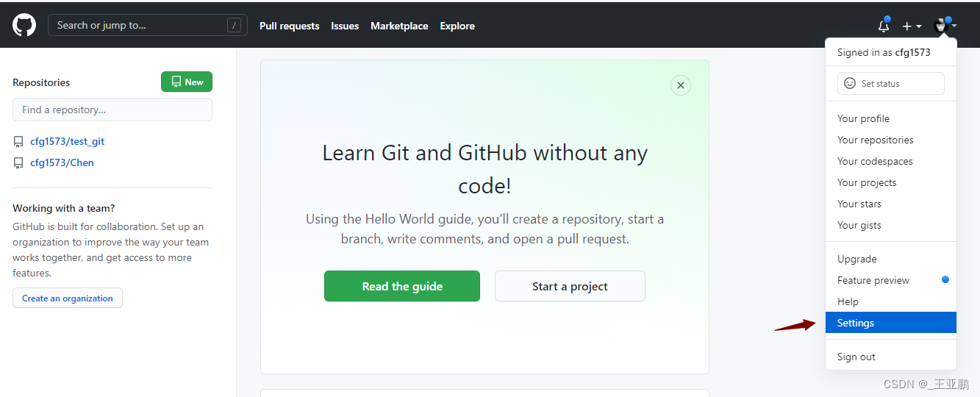Click the Start a project button
This screenshot has width=980, height=397.
pos(570,286)
